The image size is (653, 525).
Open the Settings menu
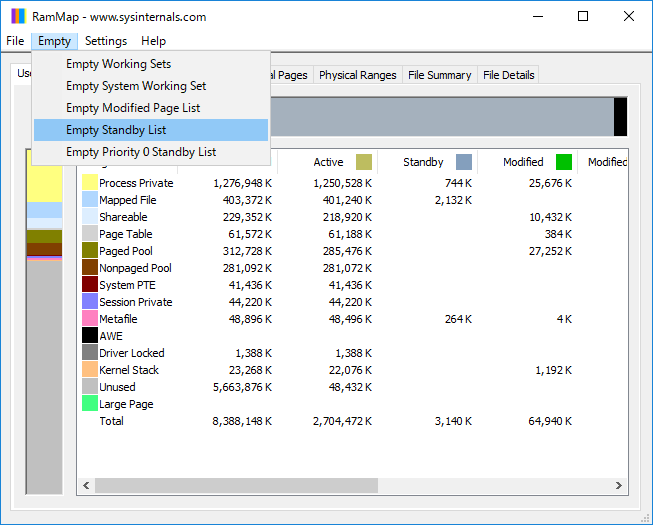click(106, 41)
